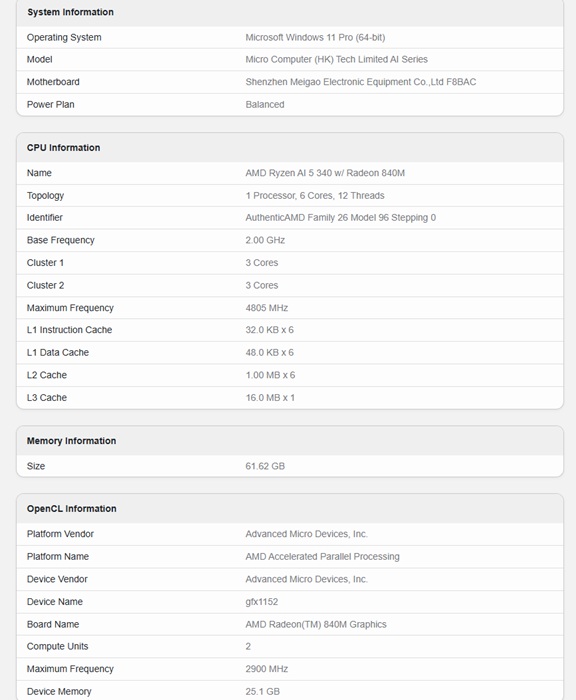The width and height of the screenshot is (576, 700).
Task: Click 'Maximum Frequency' label in CPU Information
Action: [70, 308]
